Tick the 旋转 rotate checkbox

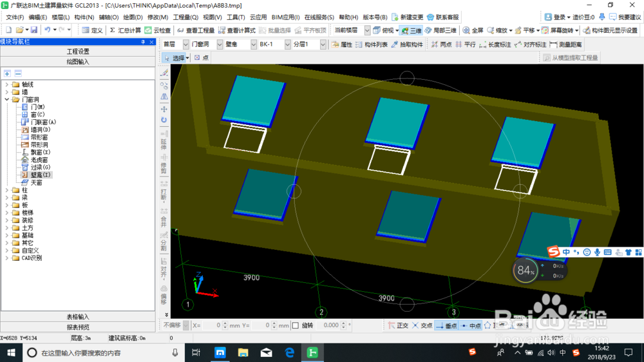click(x=296, y=325)
